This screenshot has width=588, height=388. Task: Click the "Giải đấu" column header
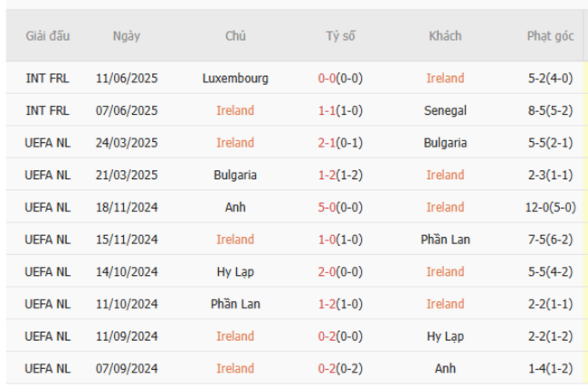click(48, 36)
